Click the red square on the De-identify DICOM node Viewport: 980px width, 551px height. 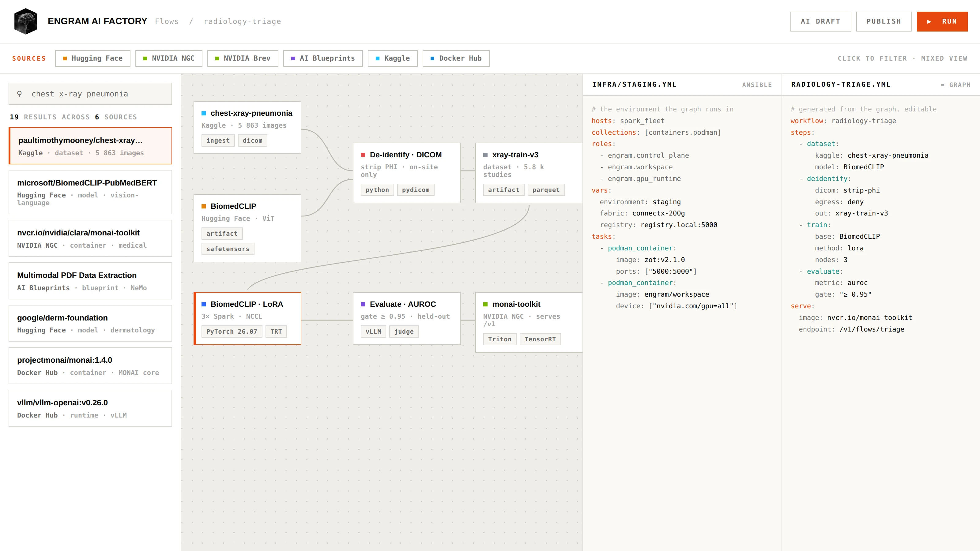pyautogui.click(x=363, y=155)
